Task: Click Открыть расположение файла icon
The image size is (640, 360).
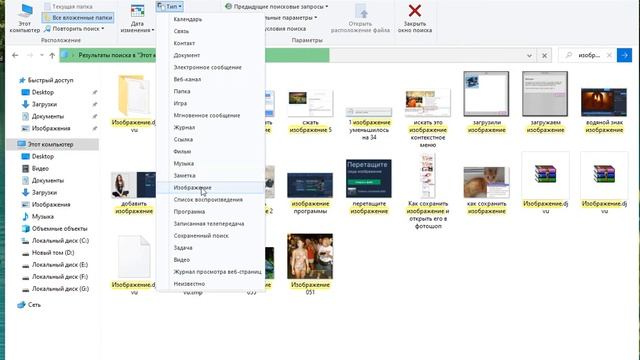Action: [x=360, y=18]
